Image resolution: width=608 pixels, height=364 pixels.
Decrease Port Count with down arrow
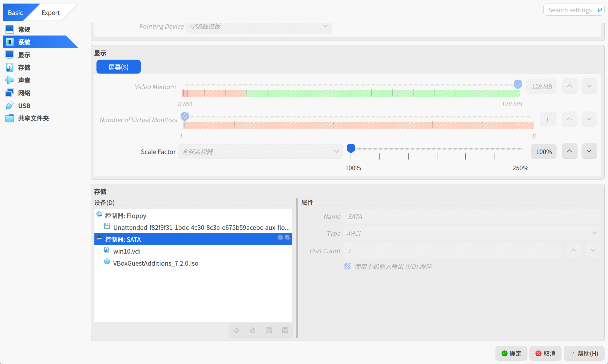click(x=593, y=250)
